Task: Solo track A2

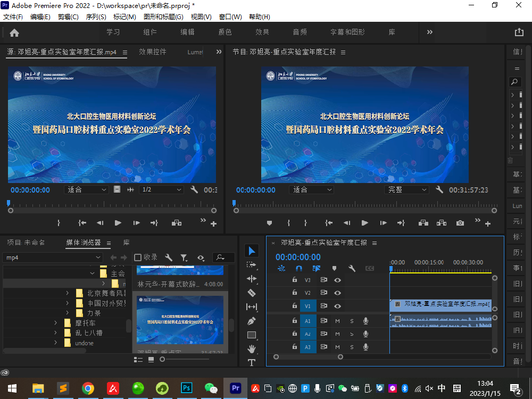Action: [352, 334]
